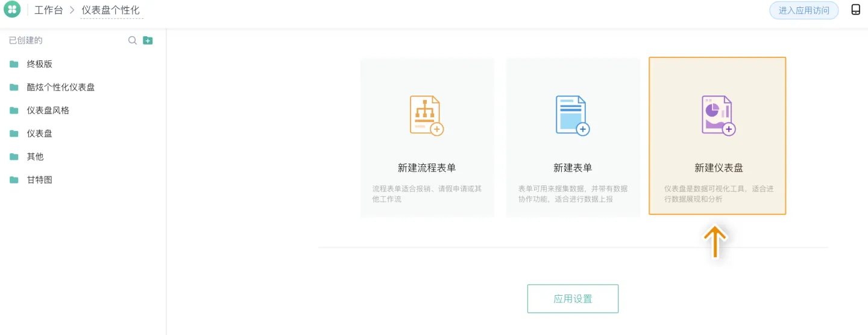This screenshot has height=335, width=868.
Task: Click the breadcrumb separator arrow
Action: 72,10
